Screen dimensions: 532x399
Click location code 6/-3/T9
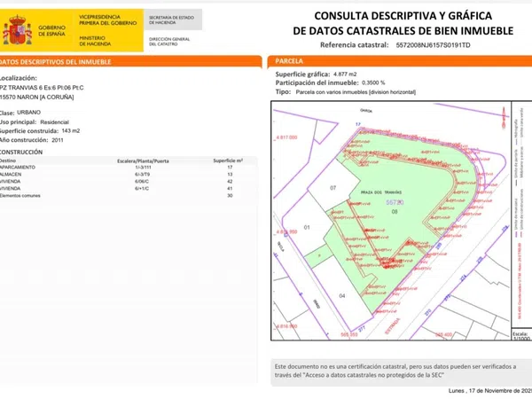pyautogui.click(x=142, y=175)
